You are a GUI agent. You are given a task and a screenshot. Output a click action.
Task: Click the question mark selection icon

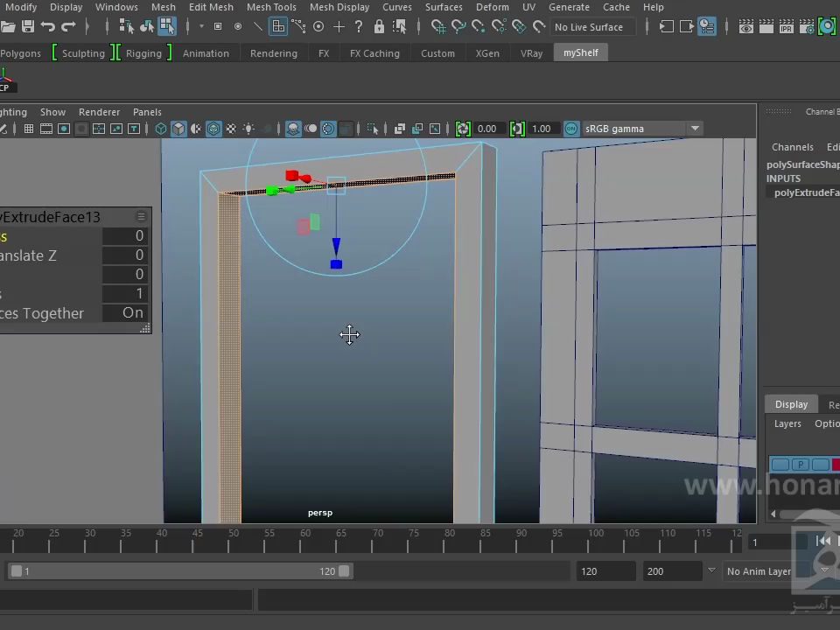(x=359, y=26)
